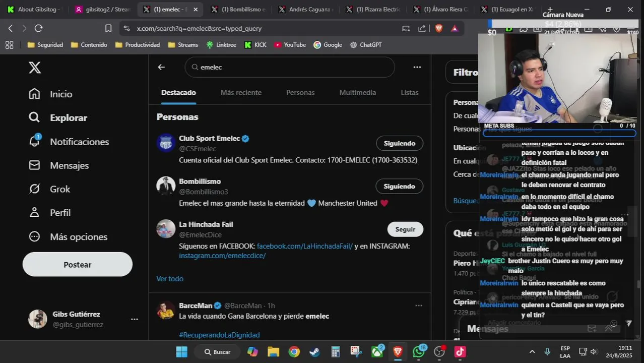
Task: Click browser back navigation arrow
Action: tap(10, 28)
